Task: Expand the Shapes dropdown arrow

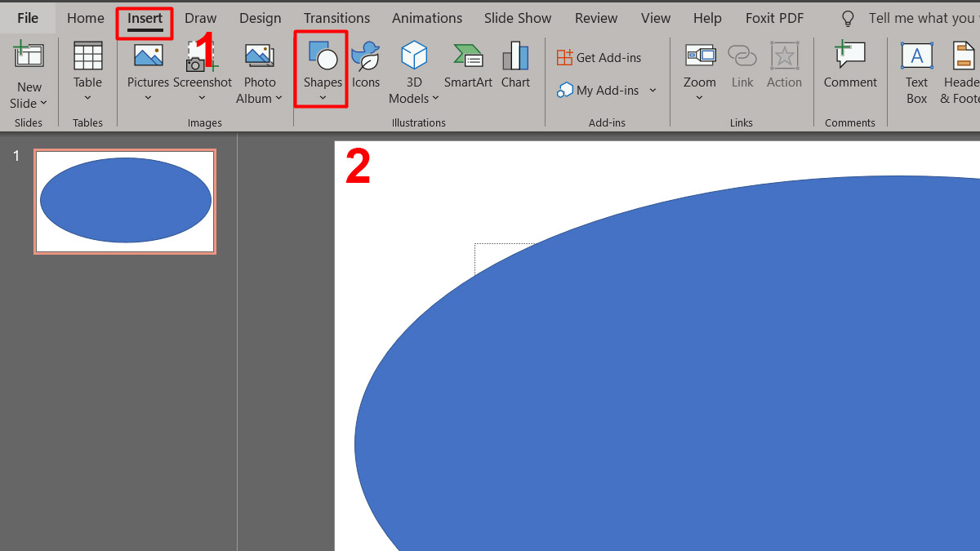Action: 322,98
